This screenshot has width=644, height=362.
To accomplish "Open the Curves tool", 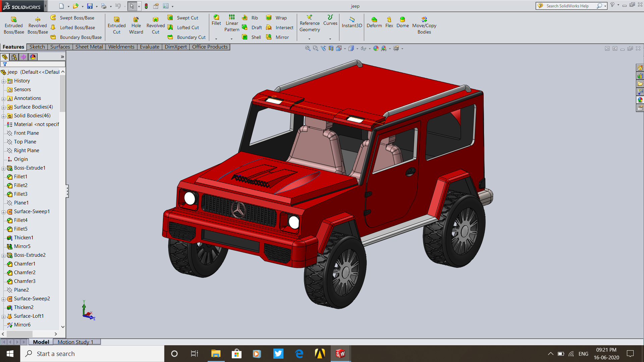I will 330,20.
